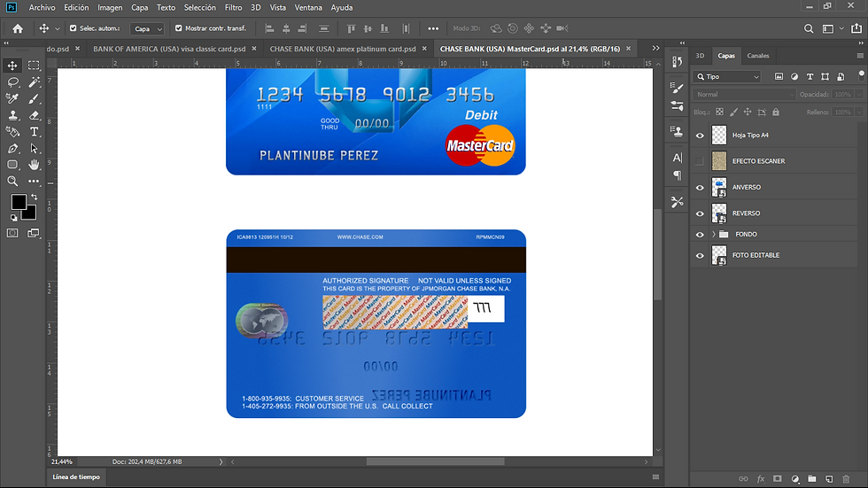The image size is (868, 488).
Task: Open the search icon in options bar
Action: click(x=809, y=28)
